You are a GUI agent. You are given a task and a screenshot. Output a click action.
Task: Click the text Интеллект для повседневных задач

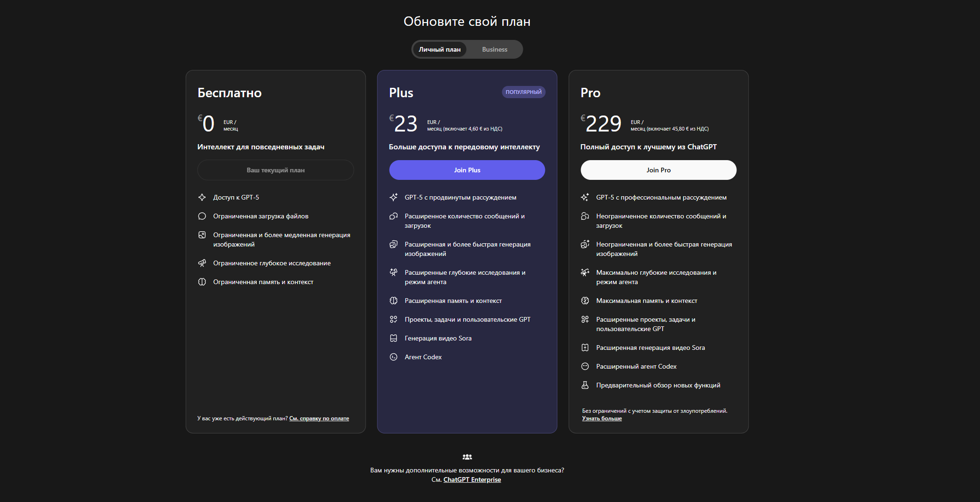click(261, 147)
